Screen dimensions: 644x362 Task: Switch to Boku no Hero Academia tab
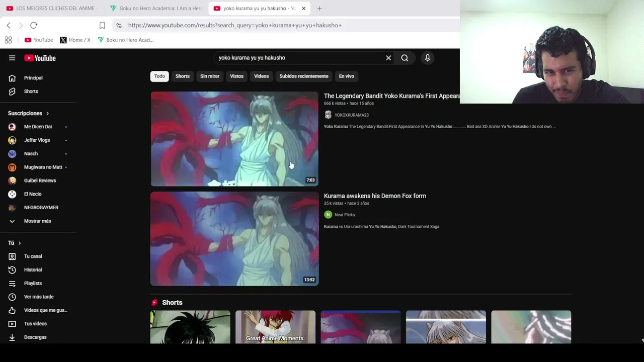(x=156, y=8)
